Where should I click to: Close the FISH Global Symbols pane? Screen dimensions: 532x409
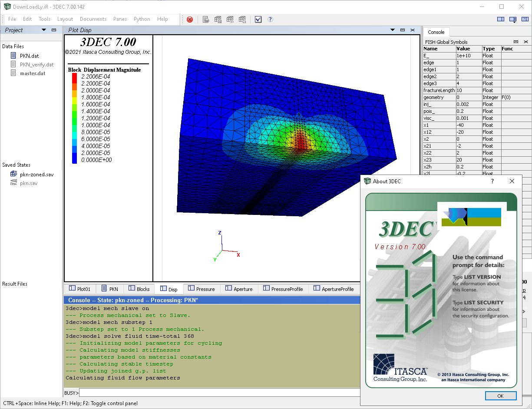click(x=525, y=42)
